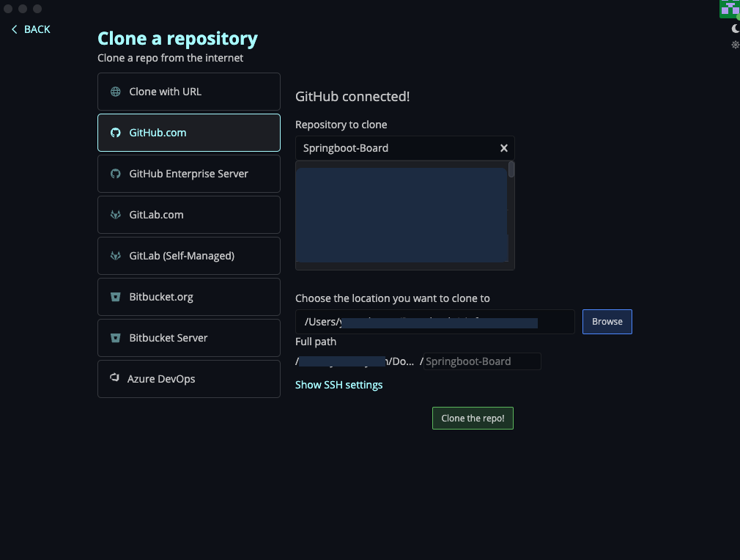
Task: Click the BACK link text
Action: pos(37,29)
